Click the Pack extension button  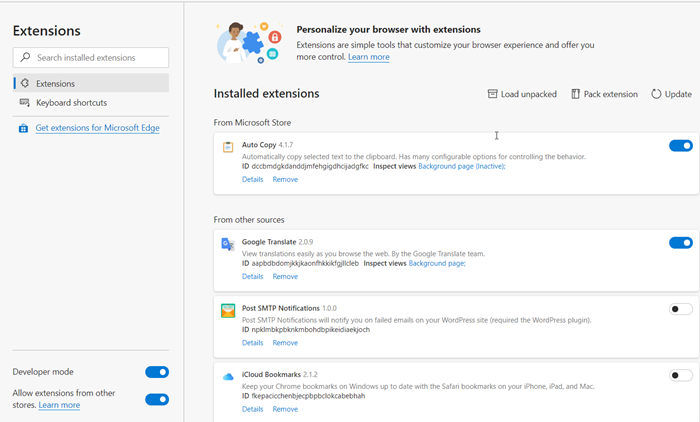click(x=604, y=94)
